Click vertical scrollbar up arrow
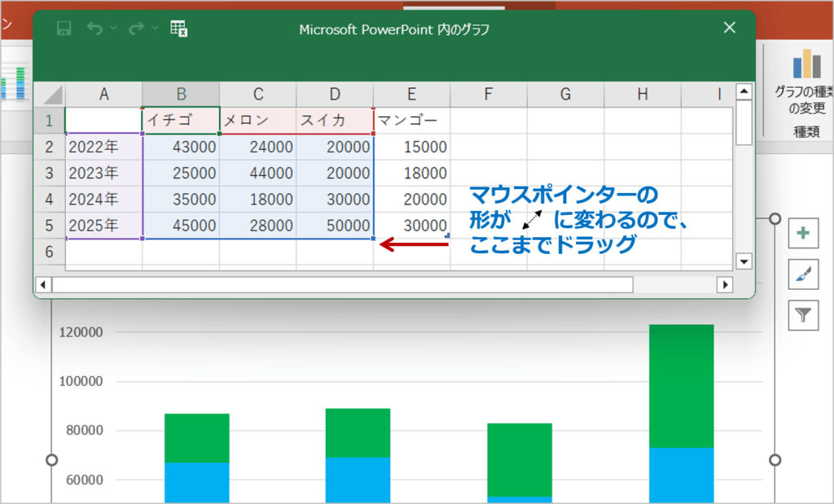Image resolution: width=834 pixels, height=504 pixels. pyautogui.click(x=744, y=91)
